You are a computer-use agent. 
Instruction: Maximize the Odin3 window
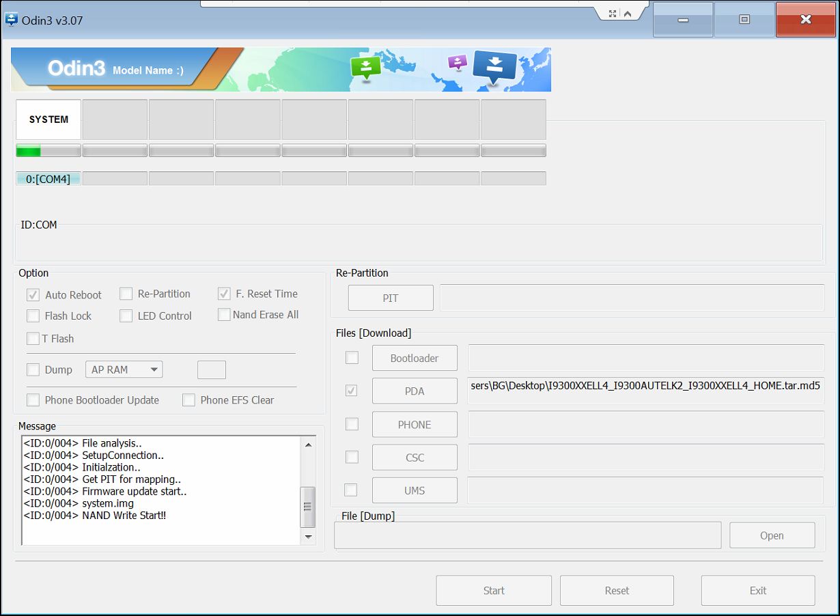pos(744,20)
